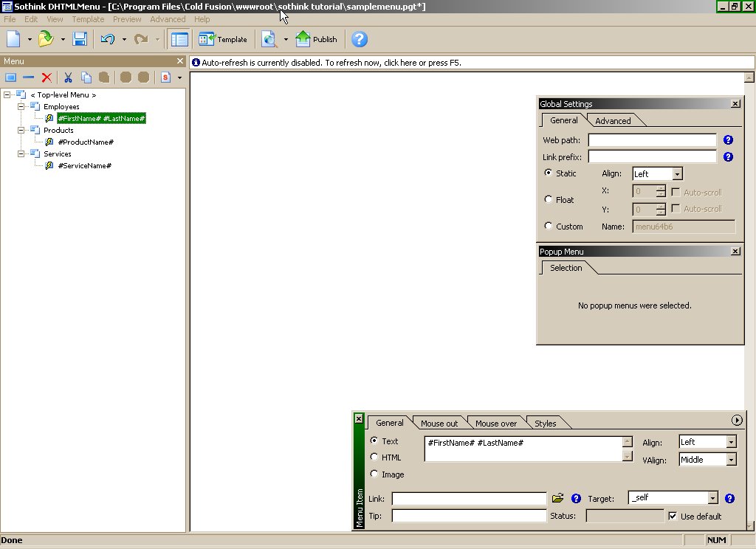Click help icon next to Target dropdown
The width and height of the screenshot is (756, 549).
(x=729, y=498)
